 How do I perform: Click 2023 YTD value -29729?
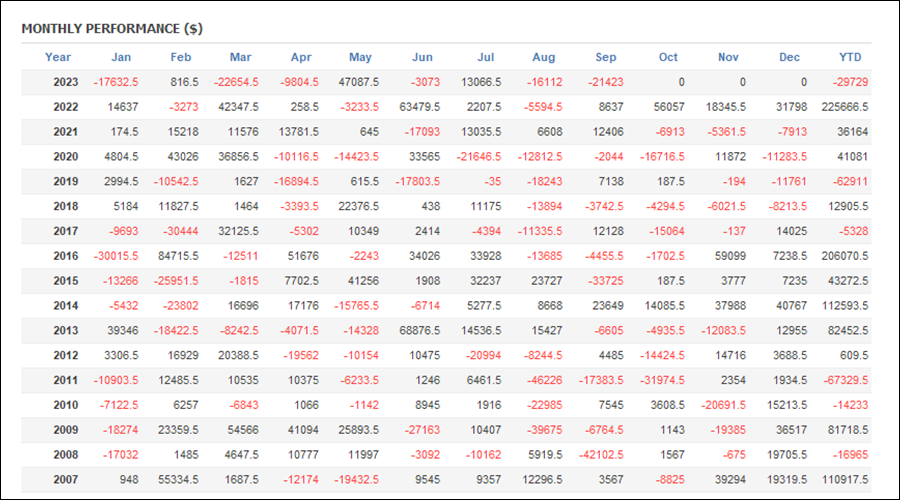click(851, 82)
